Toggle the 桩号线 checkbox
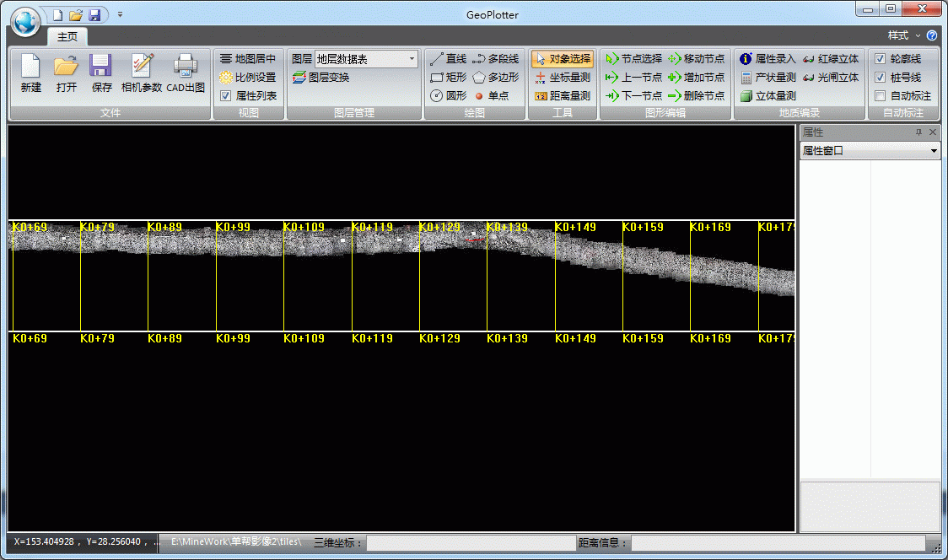The height and width of the screenshot is (560, 948). [x=881, y=78]
